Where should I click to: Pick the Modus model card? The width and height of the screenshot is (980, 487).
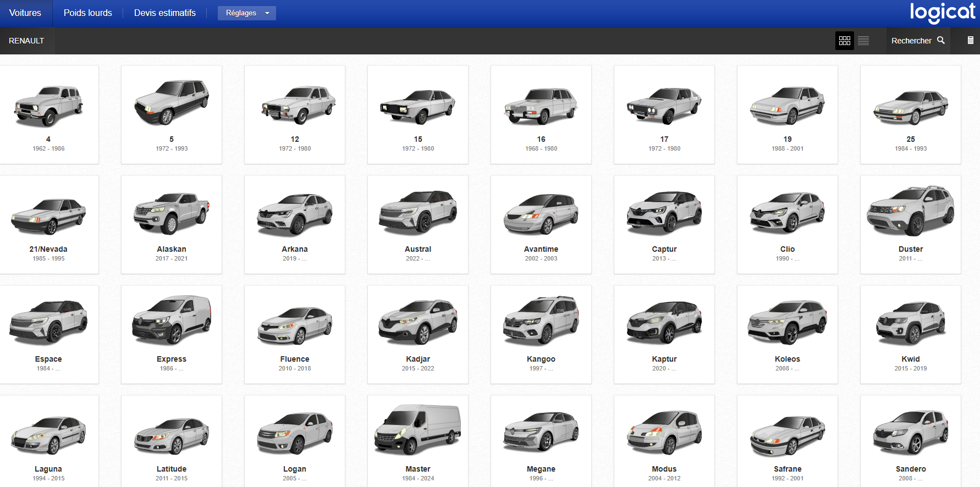point(664,441)
